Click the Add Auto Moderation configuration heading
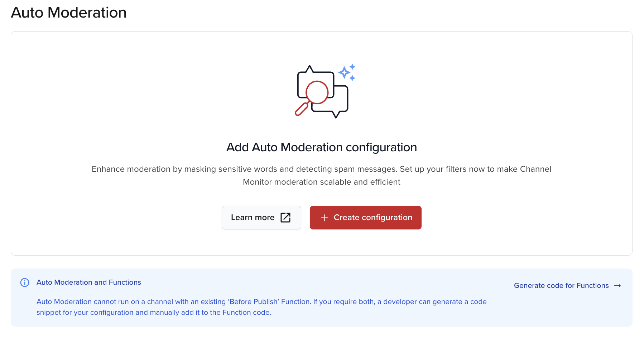Viewport: 644px width, 337px height. 321,147
